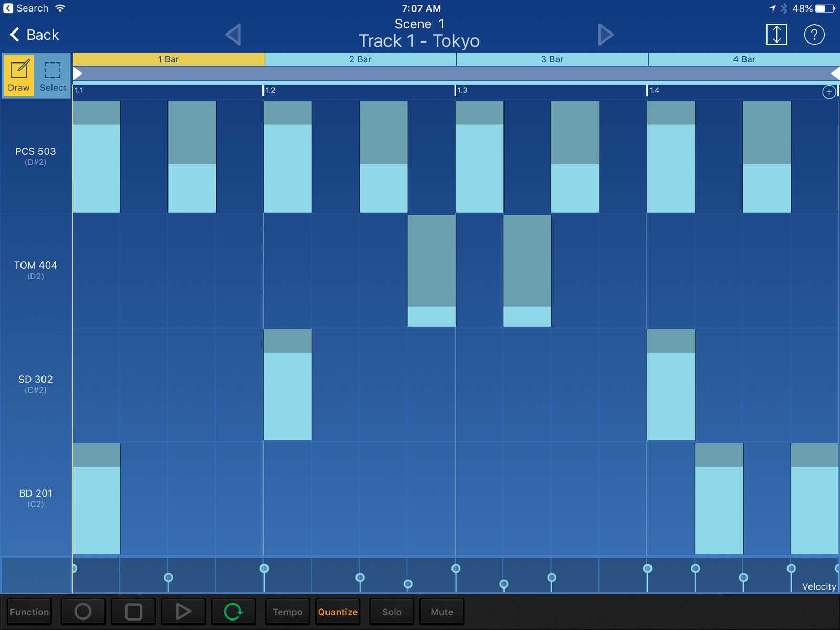Click the Track 1 - Tokyo title
This screenshot has height=630, width=840.
click(x=419, y=41)
